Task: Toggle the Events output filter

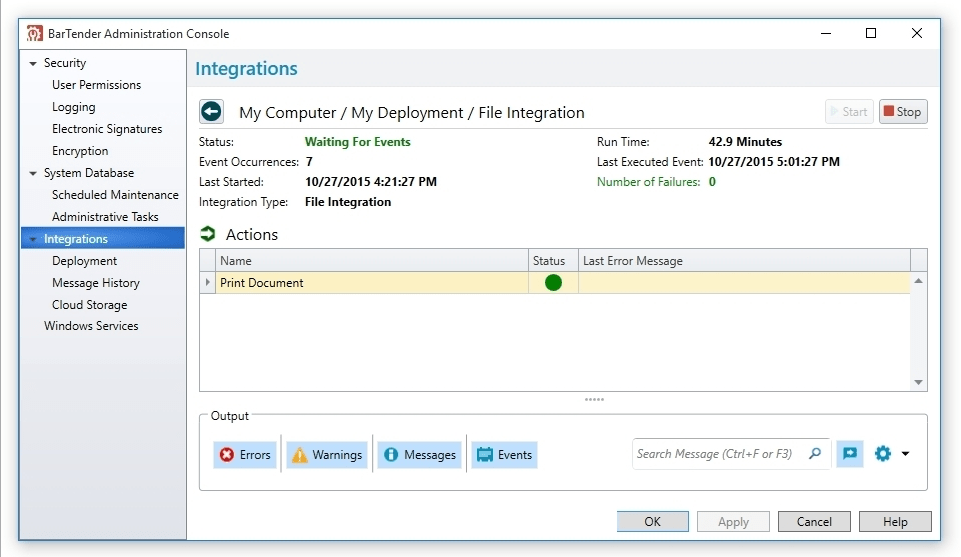Action: pos(504,455)
